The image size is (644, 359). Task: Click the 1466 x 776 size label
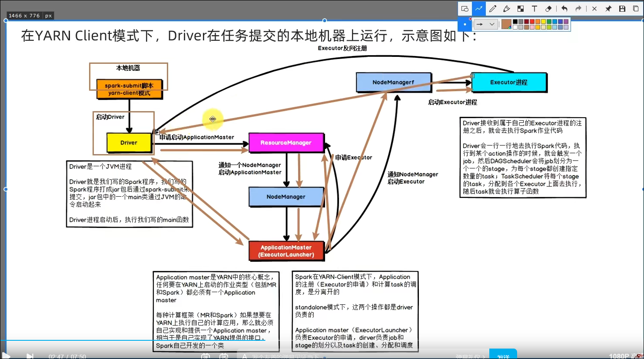click(x=24, y=16)
